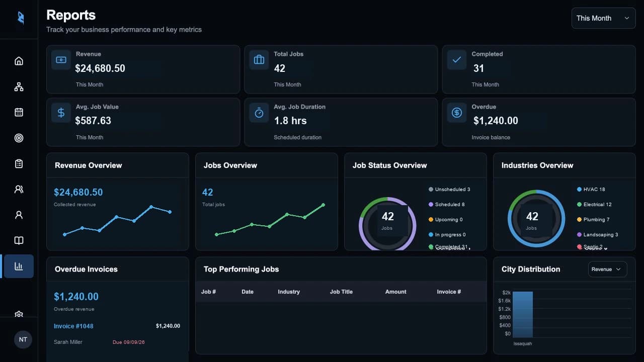Screen dimensions: 644x362
Task: Click the Invoice balance caption
Action: [491, 137]
